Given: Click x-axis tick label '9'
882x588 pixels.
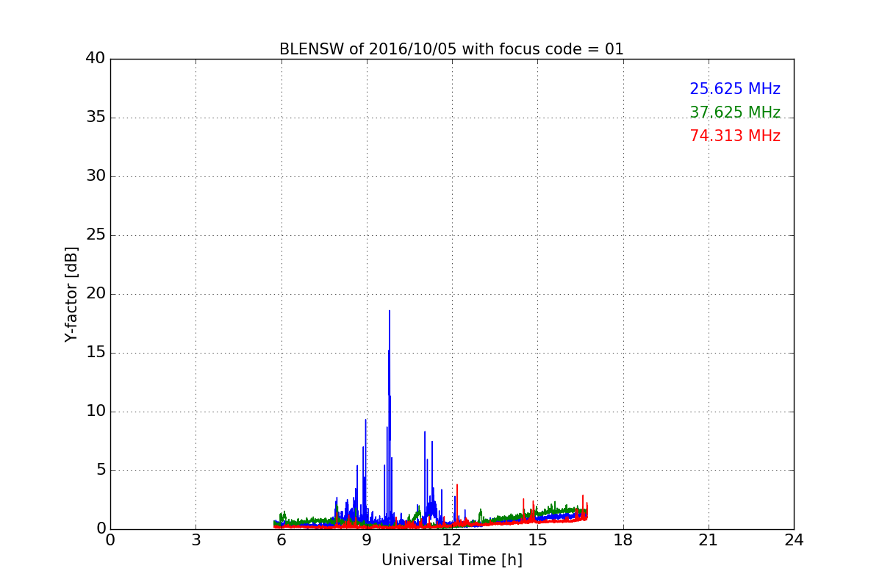Looking at the screenshot, I should click(x=367, y=540).
